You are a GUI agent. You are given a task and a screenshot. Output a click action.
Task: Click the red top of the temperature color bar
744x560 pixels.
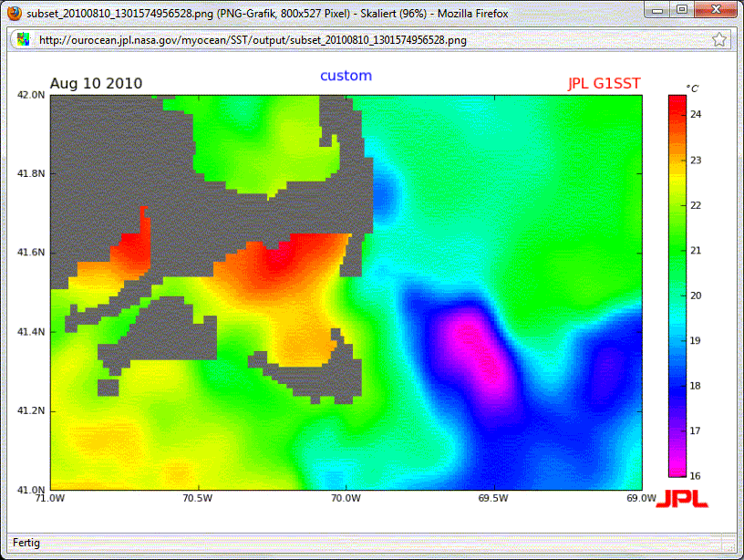pos(677,103)
